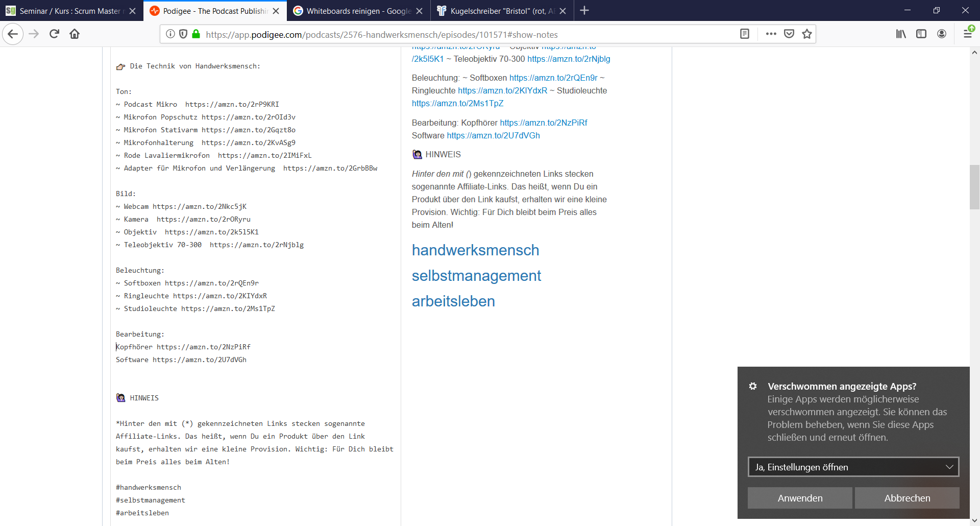980x526 pixels.
Task: Click 'Kopfhörer' line in editor
Action: [x=183, y=347]
